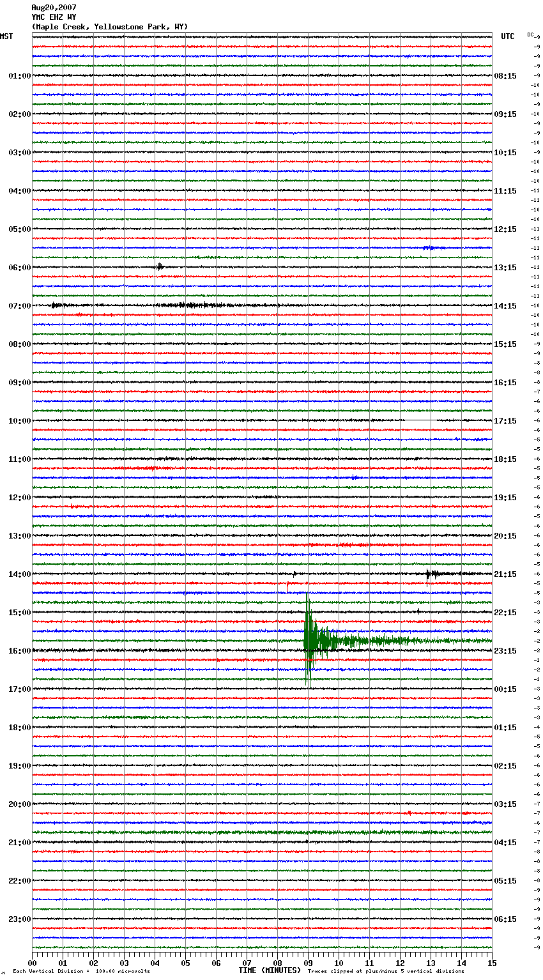This screenshot has width=543, height=980.
Task: Click the '16:00' MST time label
Action: (20, 651)
